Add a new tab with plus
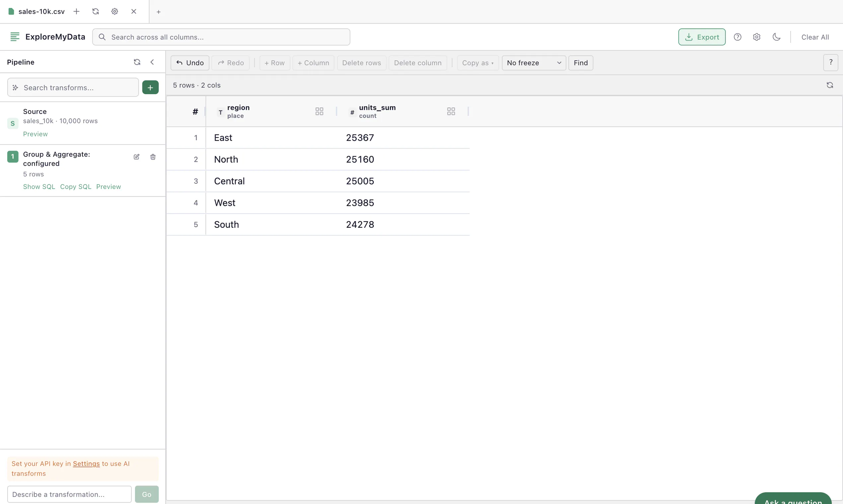843x504 pixels. tap(158, 12)
